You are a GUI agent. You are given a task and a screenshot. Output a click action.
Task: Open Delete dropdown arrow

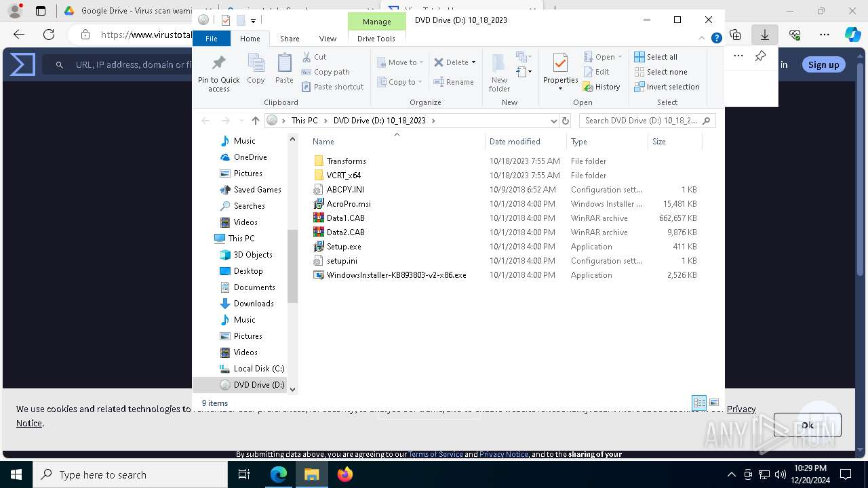[x=473, y=62]
